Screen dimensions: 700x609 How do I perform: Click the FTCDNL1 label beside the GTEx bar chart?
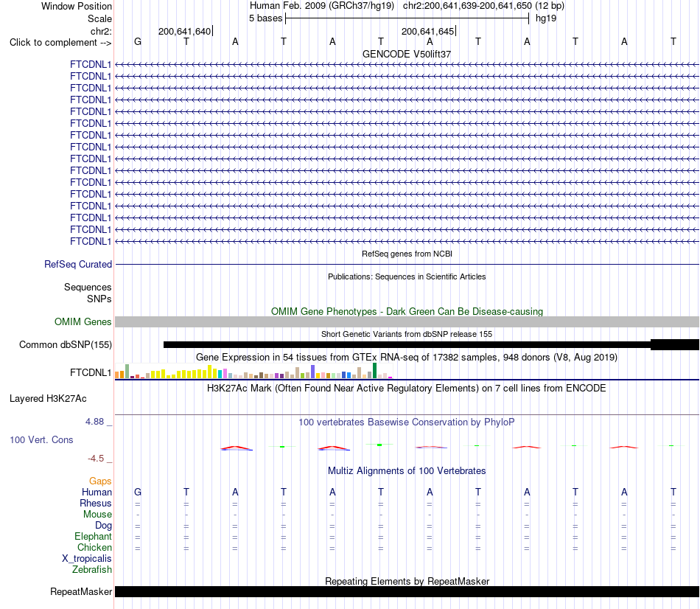coord(90,372)
